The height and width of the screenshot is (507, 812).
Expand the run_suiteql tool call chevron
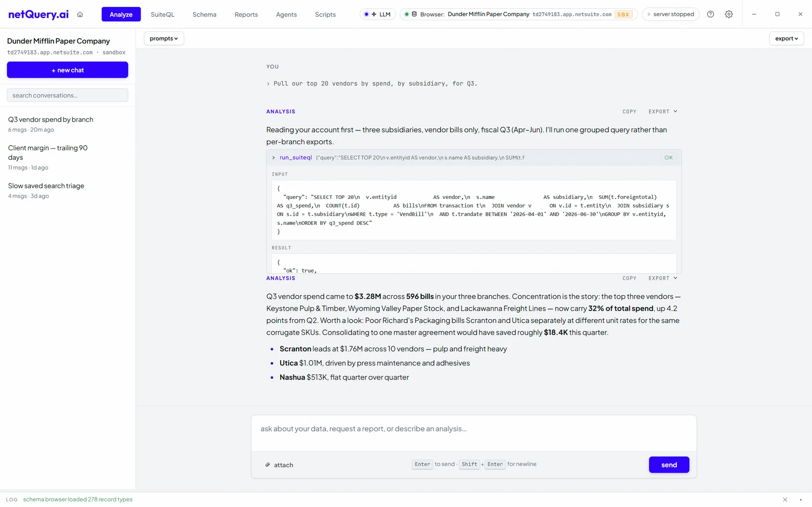274,158
